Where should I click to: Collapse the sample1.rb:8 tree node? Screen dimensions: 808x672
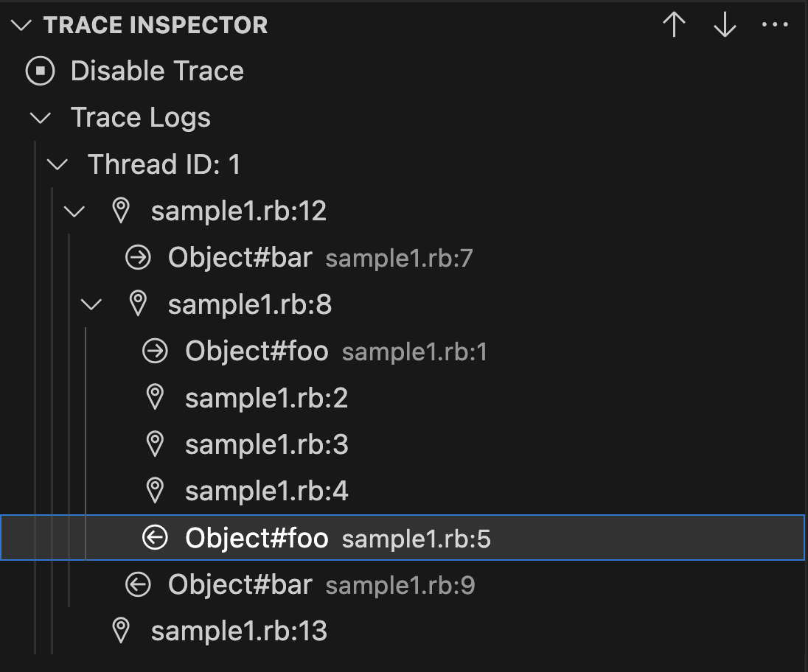[92, 304]
